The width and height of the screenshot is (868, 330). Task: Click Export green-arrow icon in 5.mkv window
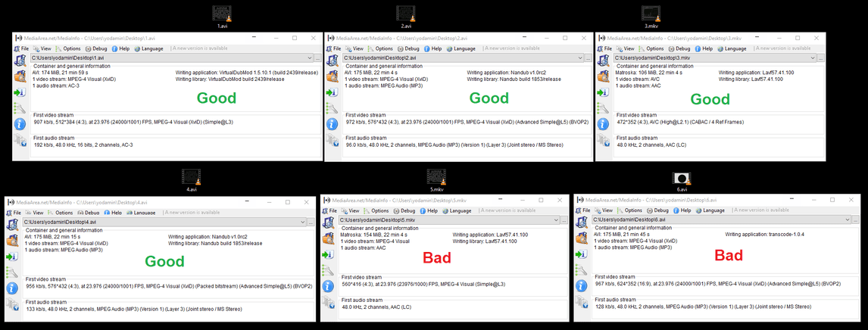click(328, 255)
